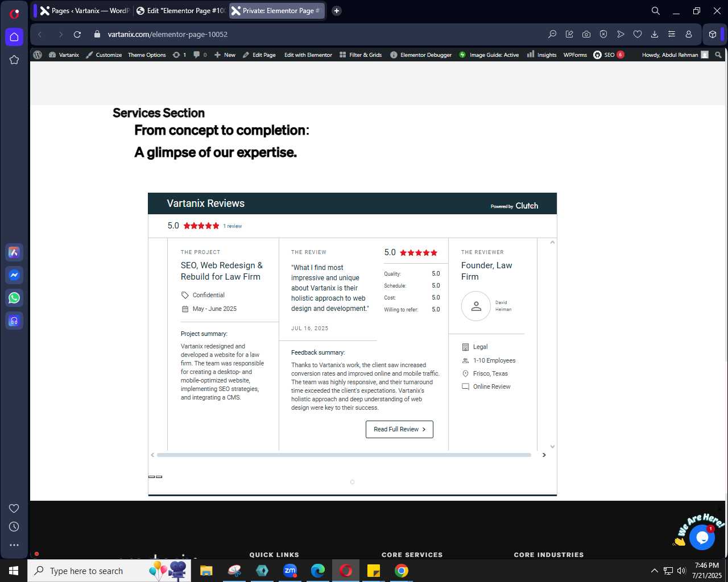The image size is (728, 582).
Task: Click Powered by Clutch logo link
Action: 514,206
